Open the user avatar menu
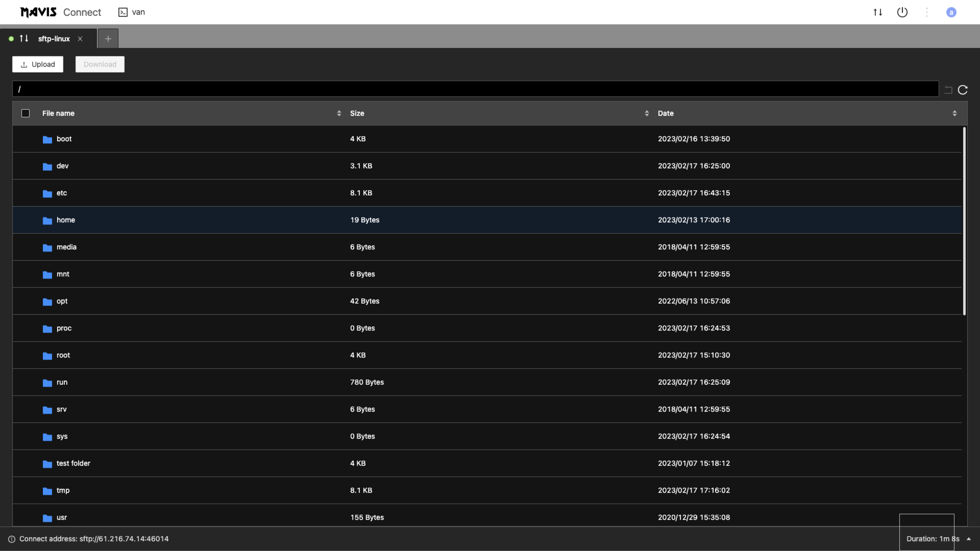 (x=951, y=12)
